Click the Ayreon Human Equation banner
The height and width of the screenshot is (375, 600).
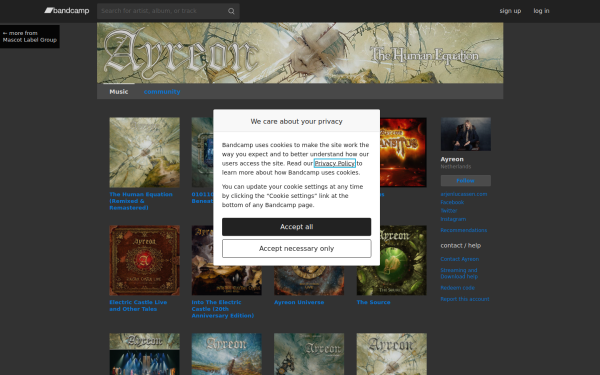tap(300, 53)
